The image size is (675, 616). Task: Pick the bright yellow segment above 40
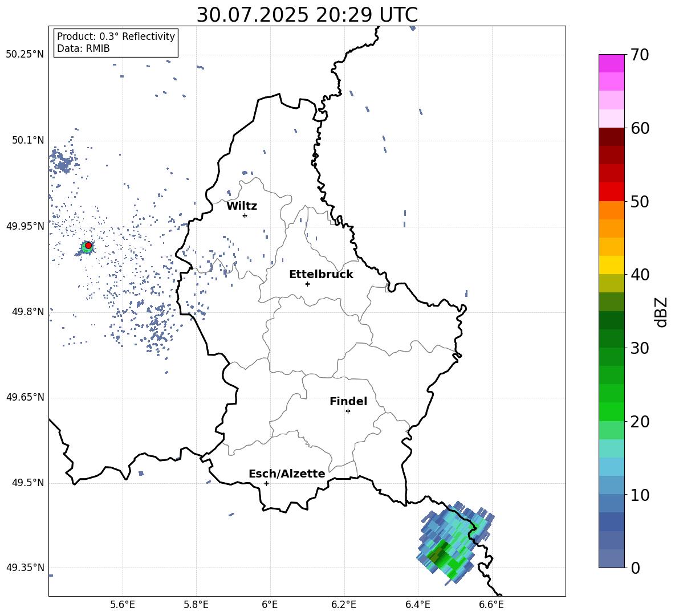[x=612, y=265]
